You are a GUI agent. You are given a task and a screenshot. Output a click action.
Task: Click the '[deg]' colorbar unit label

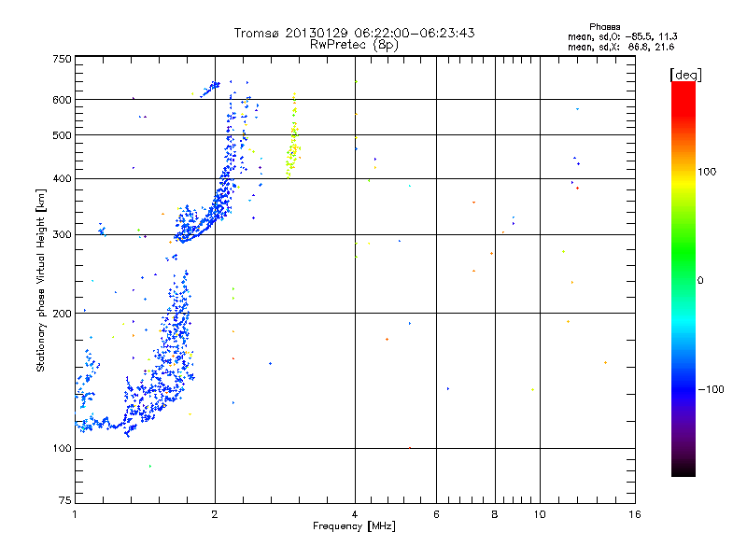point(685,75)
